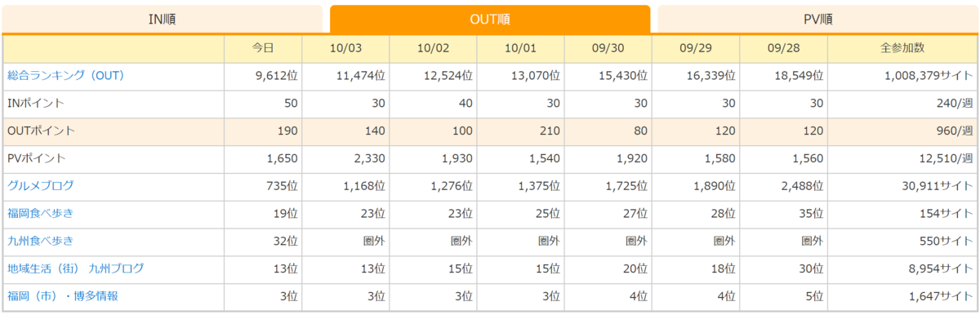This screenshot has height=315, width=980.
Task: Click the 全参加数 column header
Action: [902, 48]
